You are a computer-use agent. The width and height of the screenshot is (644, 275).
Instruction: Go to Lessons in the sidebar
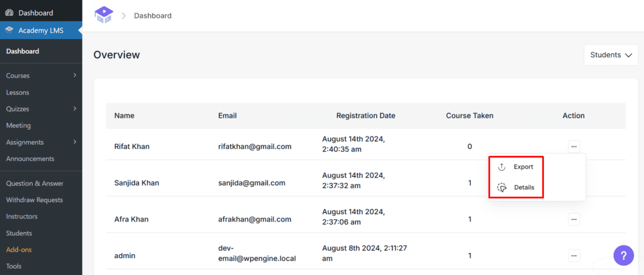pyautogui.click(x=18, y=93)
